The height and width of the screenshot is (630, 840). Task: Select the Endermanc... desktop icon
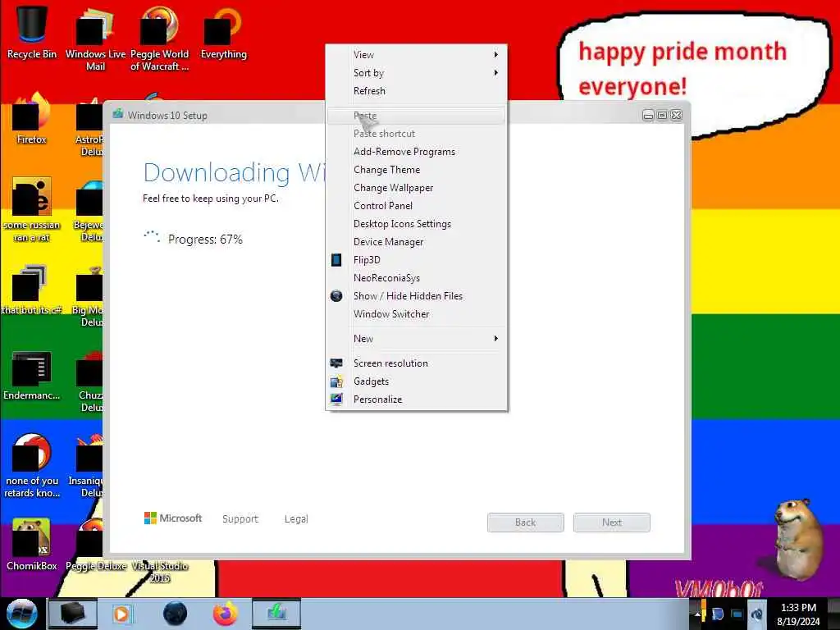(x=32, y=375)
